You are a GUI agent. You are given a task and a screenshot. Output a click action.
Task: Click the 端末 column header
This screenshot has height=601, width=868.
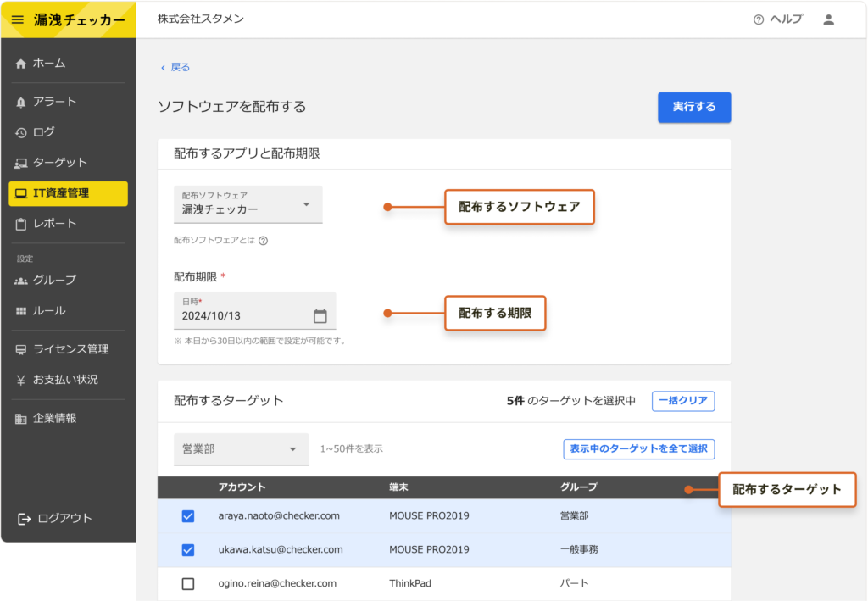[x=398, y=487]
